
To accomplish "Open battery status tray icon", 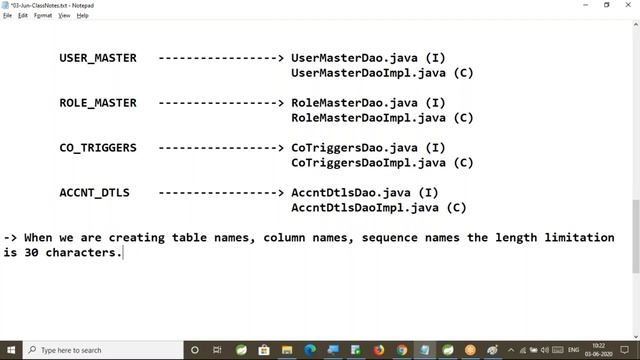I will (533, 350).
